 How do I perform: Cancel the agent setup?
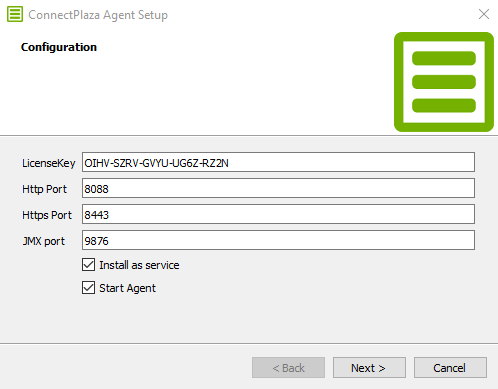(x=450, y=368)
